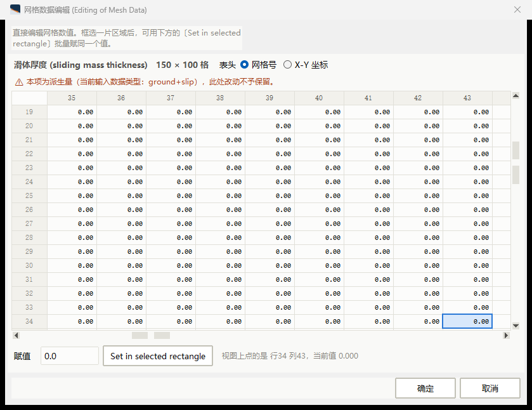532x410 pixels.
Task: Select the X-Y 坐标 header radio button
Action: click(x=288, y=65)
